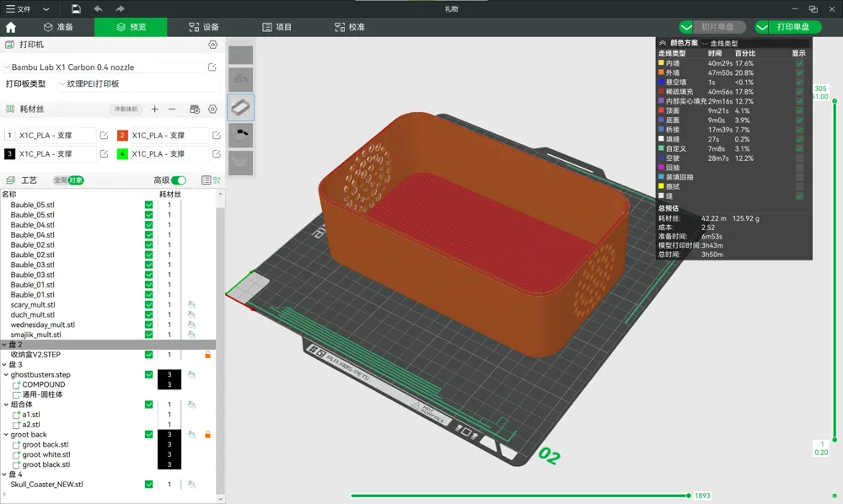Click the vertical layer slider top handle at 305
The height and width of the screenshot is (504, 843).
[835, 100]
